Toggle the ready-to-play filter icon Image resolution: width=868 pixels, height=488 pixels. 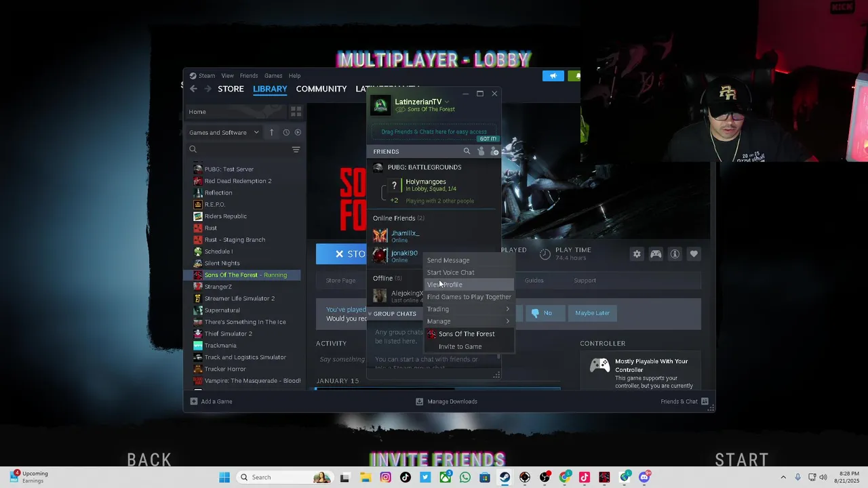298,132
